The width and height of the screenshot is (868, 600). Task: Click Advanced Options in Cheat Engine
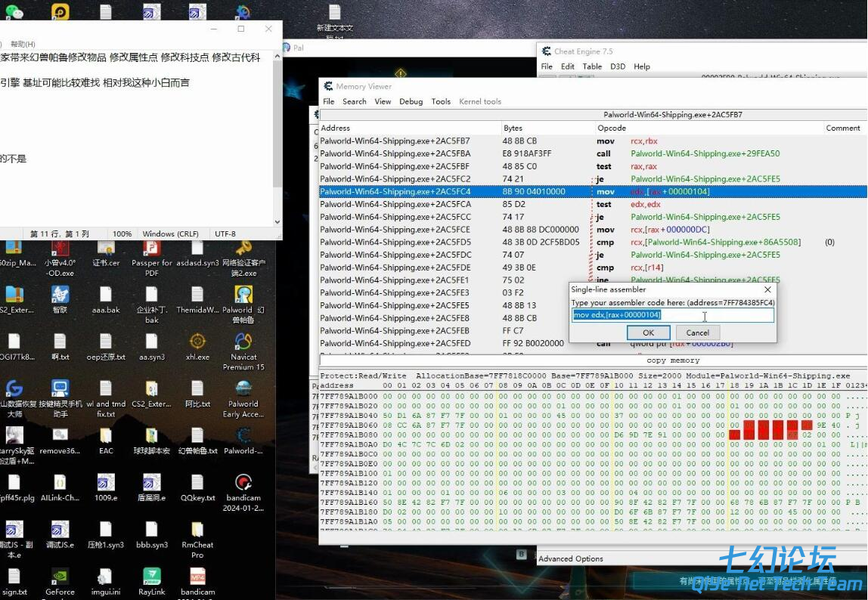click(571, 558)
